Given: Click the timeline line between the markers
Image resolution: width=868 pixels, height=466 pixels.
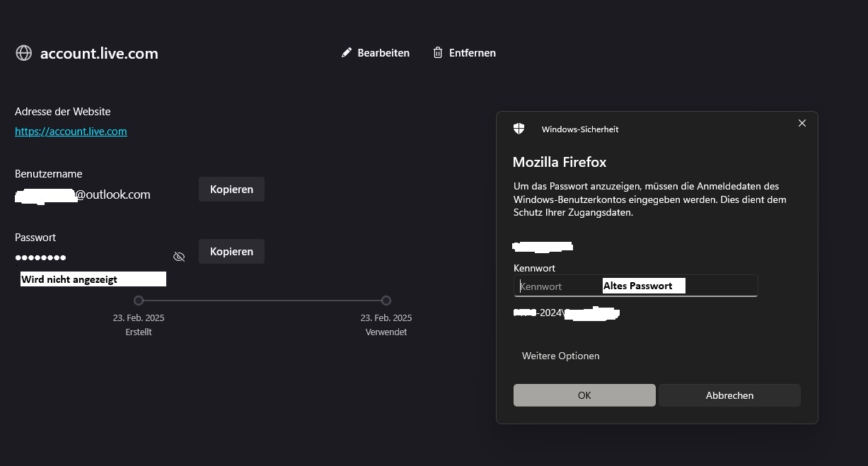Looking at the screenshot, I should point(262,301).
